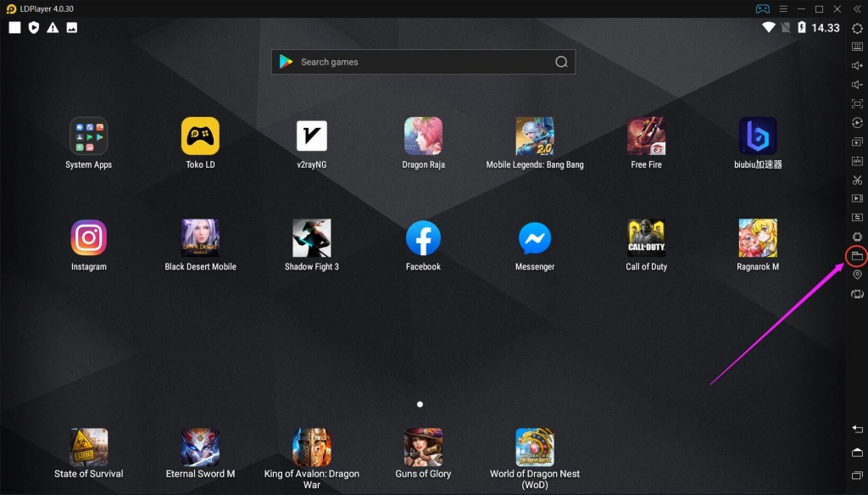868x495 pixels.
Task: Open the hamburger menu in the title bar
Action: coord(782,8)
